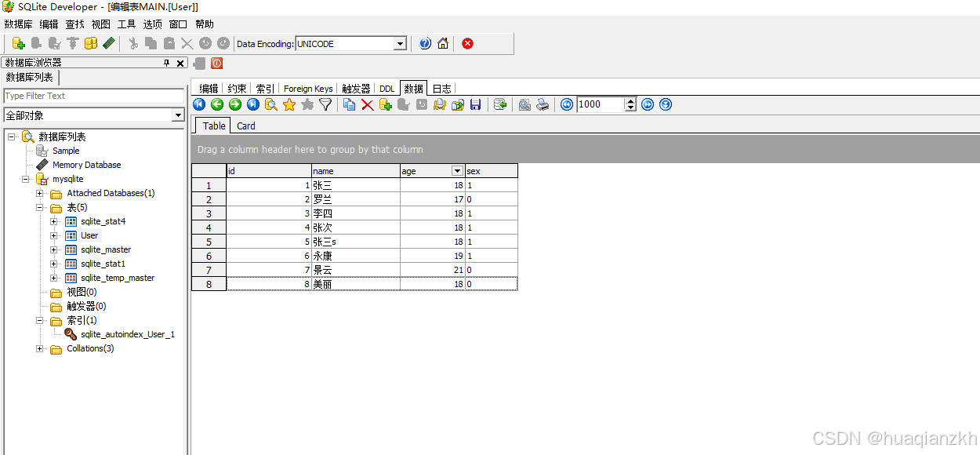This screenshot has height=455, width=980.
Task: Click the last page arrow icon at toolbar end
Action: pyautogui.click(x=666, y=104)
